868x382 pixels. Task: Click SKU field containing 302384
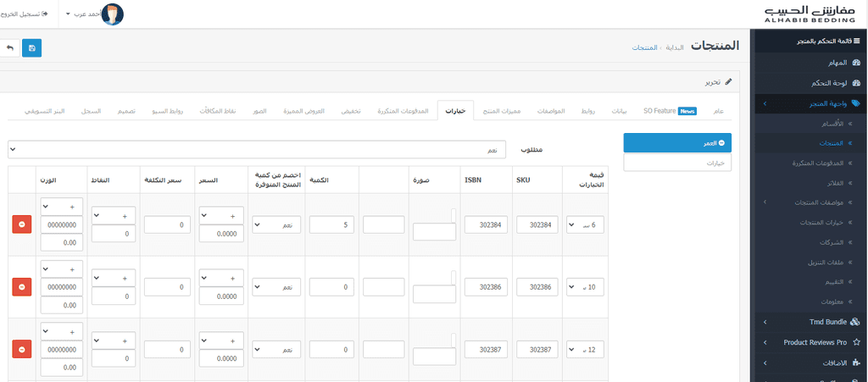(537, 225)
